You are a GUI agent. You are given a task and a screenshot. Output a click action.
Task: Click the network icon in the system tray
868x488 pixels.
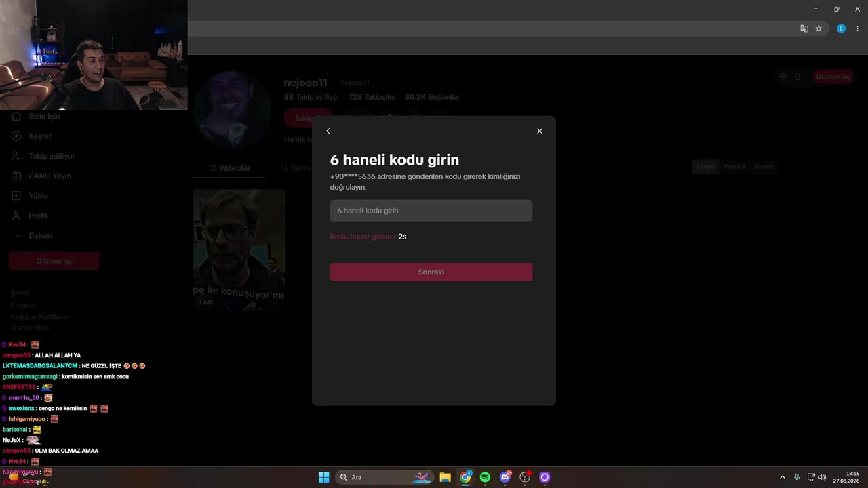coord(811,477)
